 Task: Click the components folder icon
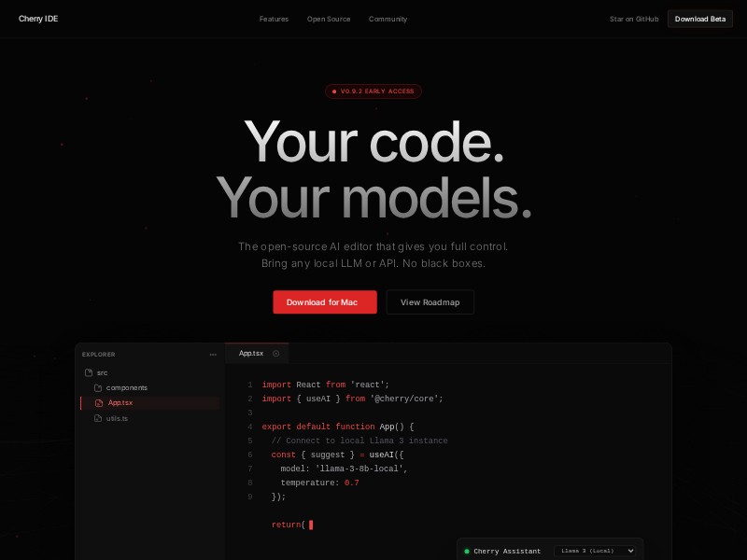(98, 387)
